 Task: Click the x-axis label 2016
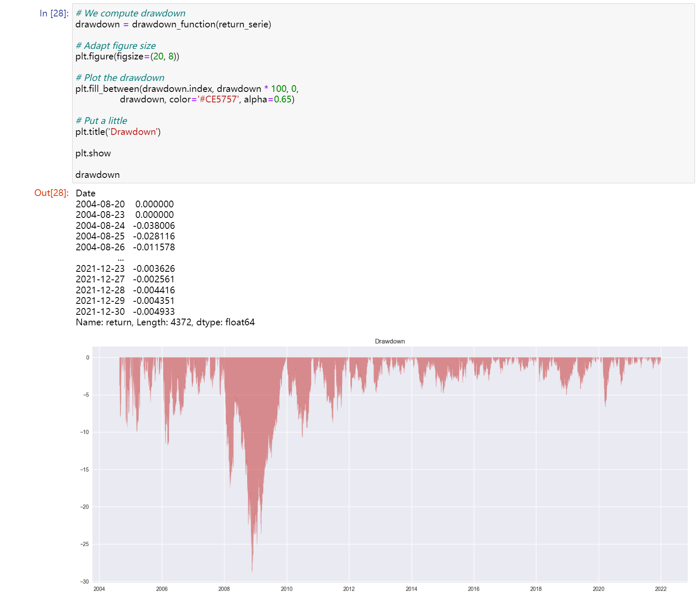(474, 589)
